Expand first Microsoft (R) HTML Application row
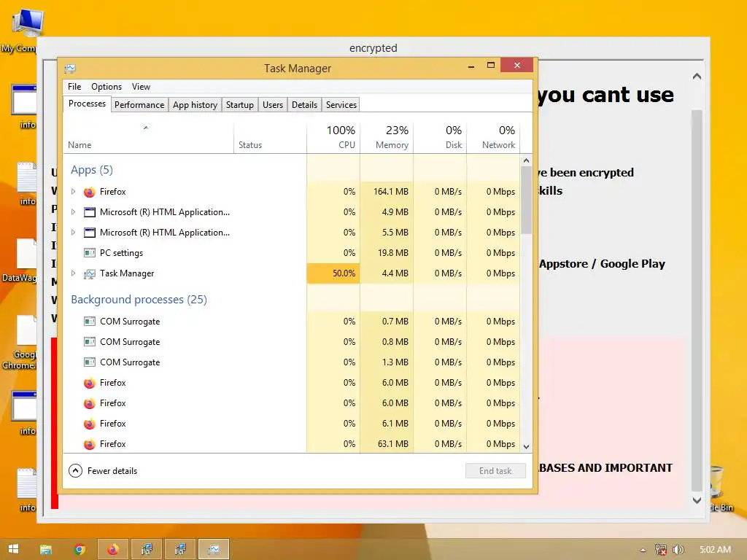This screenshot has height=560, width=747. (73, 212)
